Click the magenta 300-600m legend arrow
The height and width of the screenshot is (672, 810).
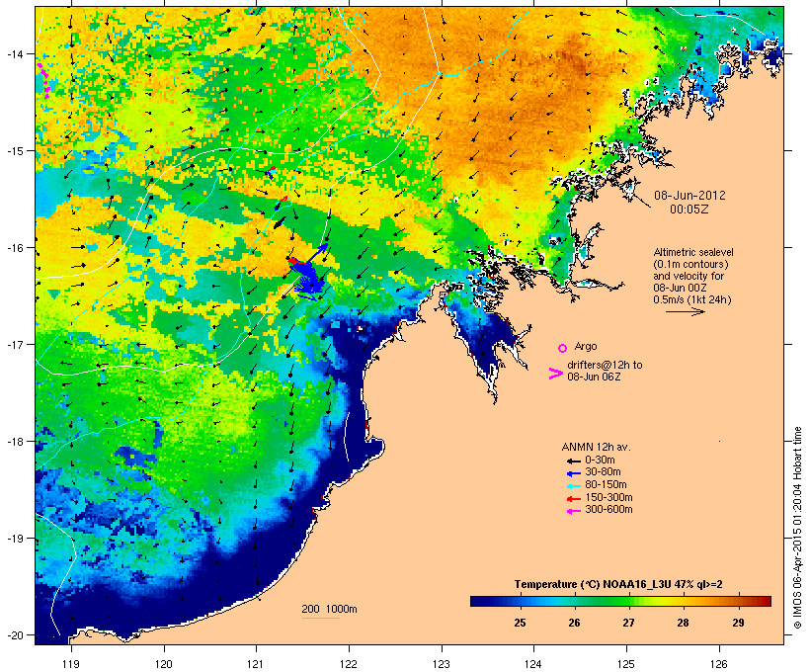pos(573,511)
